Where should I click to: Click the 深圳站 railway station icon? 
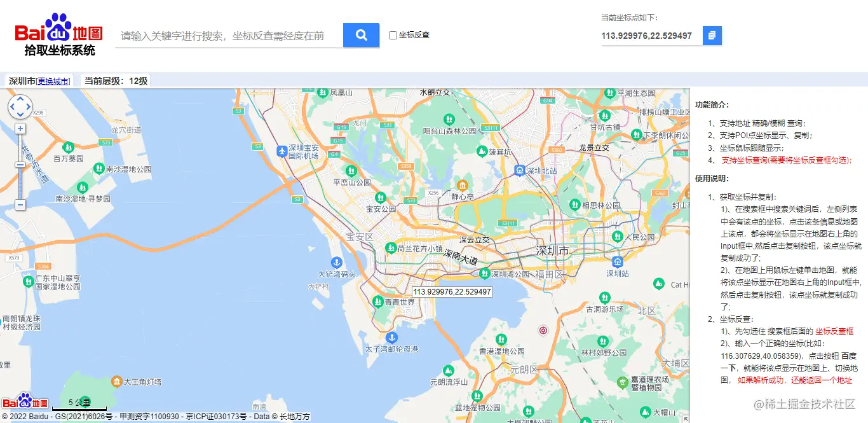point(616,261)
